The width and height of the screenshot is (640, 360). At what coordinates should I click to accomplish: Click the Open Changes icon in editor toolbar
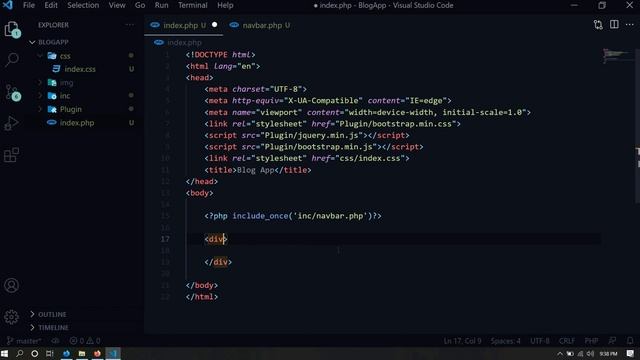click(x=598, y=25)
